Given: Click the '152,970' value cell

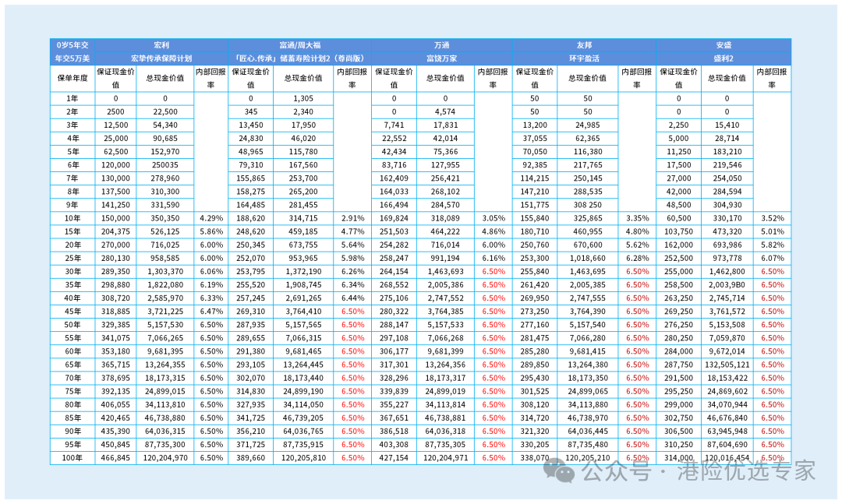Looking at the screenshot, I should tap(165, 152).
